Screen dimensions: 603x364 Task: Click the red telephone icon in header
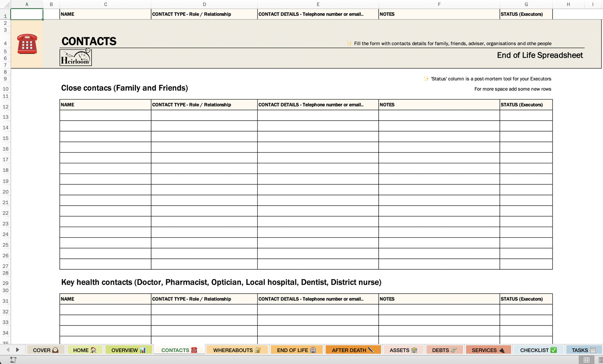click(x=27, y=44)
